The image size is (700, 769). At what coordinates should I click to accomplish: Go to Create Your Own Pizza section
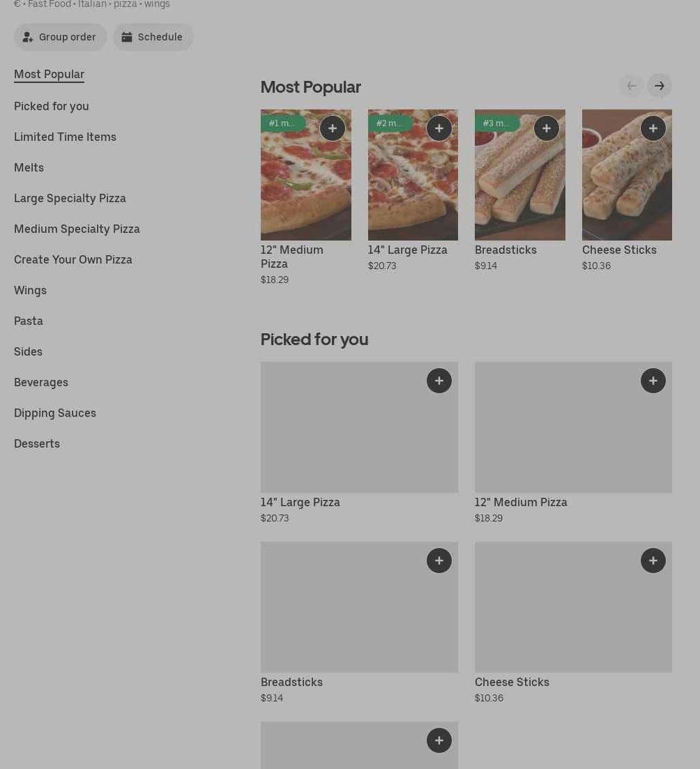(x=73, y=259)
